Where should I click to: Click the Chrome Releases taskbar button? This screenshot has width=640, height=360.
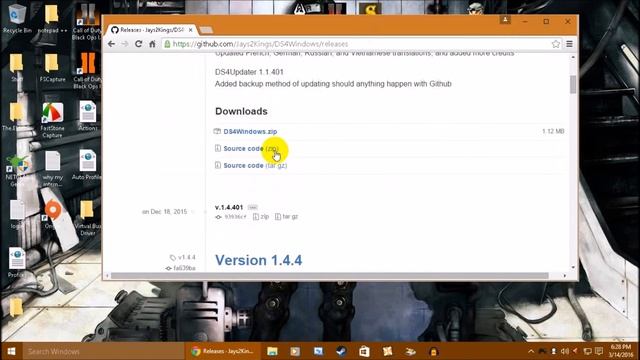pos(223,351)
